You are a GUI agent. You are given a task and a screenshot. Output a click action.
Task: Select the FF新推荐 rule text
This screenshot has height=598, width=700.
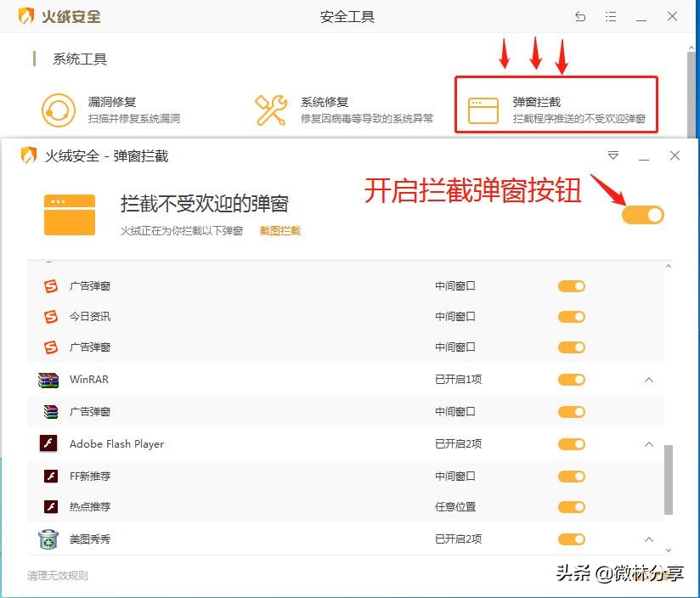pos(90,477)
